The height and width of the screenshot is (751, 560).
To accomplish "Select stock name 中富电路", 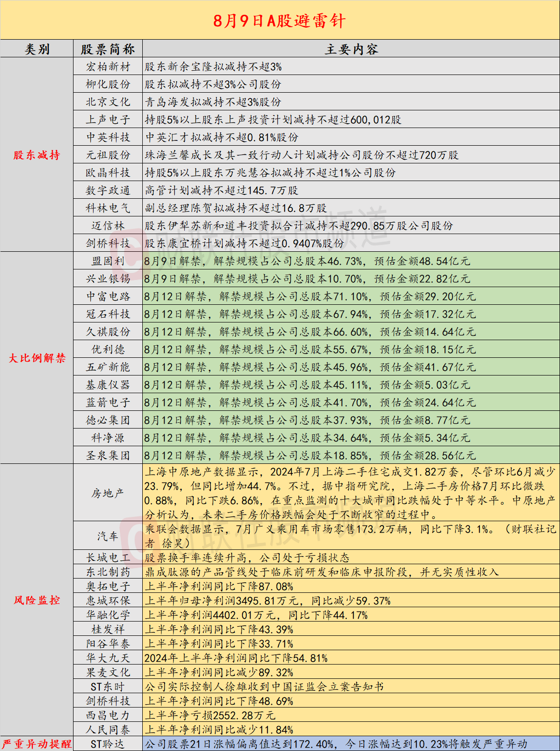I will tap(108, 297).
